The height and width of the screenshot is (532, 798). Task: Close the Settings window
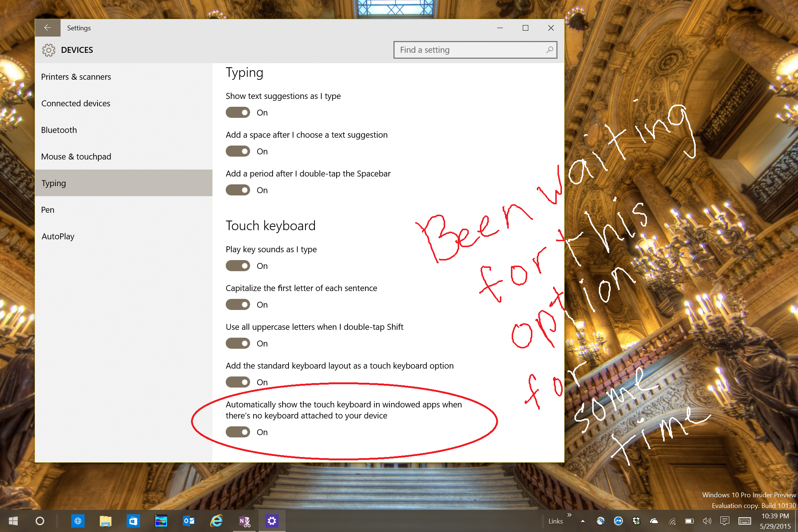point(551,28)
